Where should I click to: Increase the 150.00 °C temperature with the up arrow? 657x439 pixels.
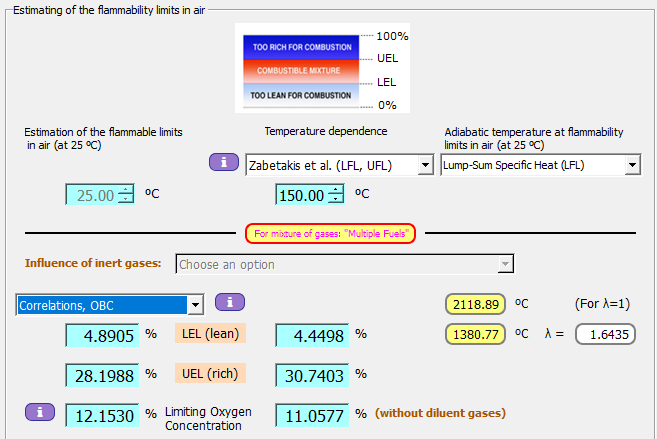[x=334, y=190]
